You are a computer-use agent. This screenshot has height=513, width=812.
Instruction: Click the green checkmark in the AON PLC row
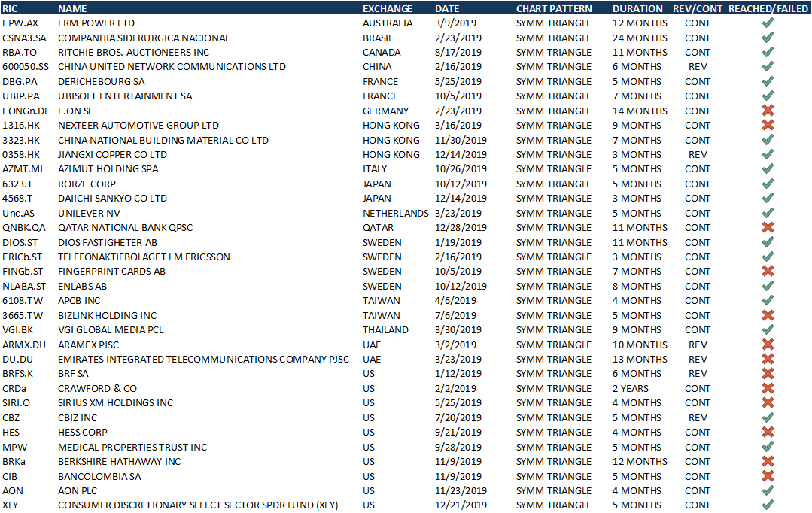pos(768,490)
